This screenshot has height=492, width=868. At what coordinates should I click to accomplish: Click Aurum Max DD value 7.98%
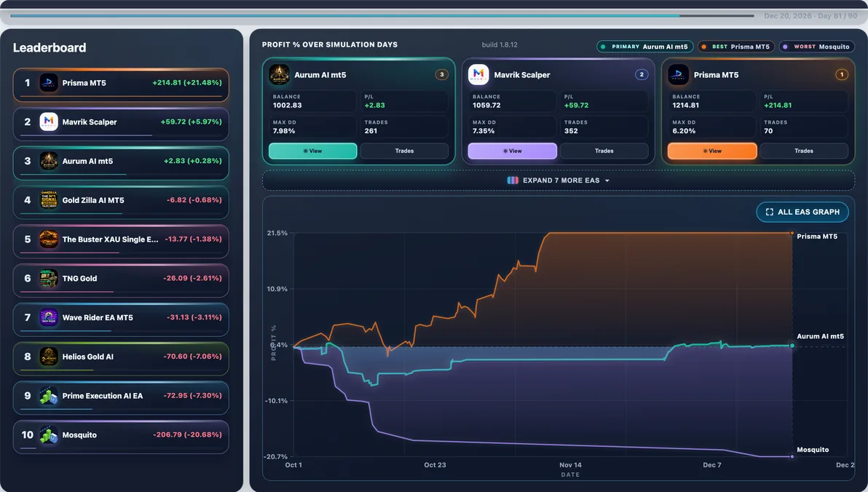(x=284, y=131)
